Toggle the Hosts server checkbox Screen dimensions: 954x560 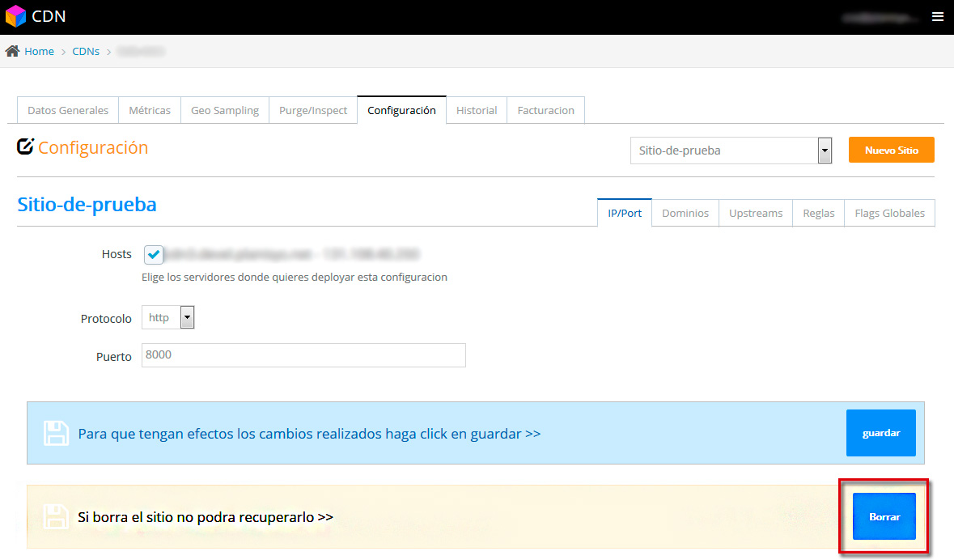point(154,255)
